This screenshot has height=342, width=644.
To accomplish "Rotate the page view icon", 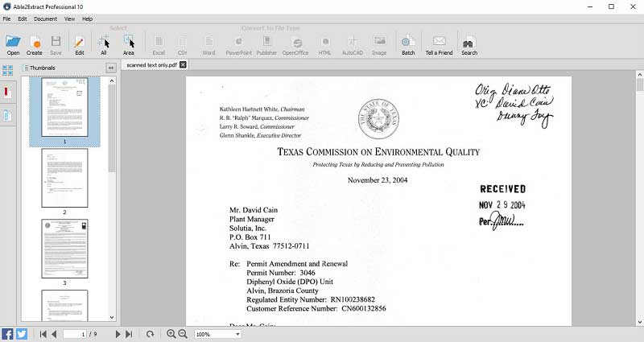I will [x=150, y=334].
